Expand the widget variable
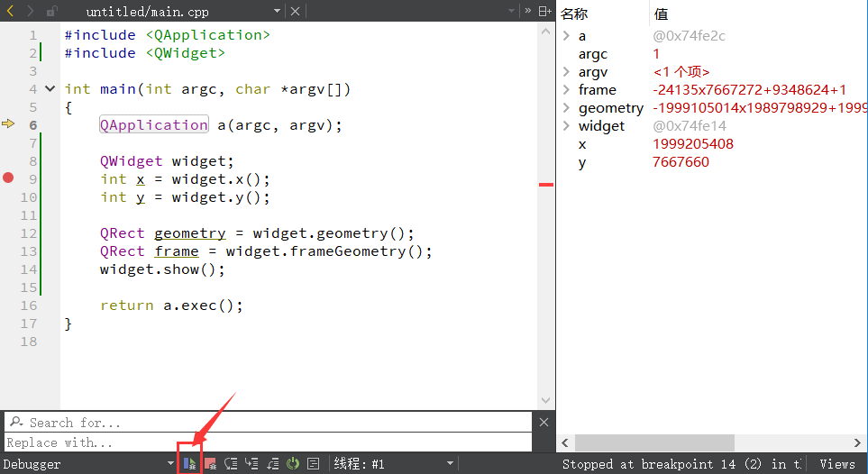Image resolution: width=868 pixels, height=474 pixels. pyautogui.click(x=566, y=125)
